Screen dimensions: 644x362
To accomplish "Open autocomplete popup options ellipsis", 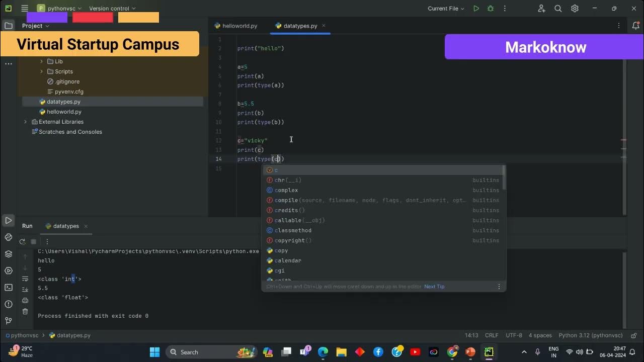I will click(x=499, y=287).
